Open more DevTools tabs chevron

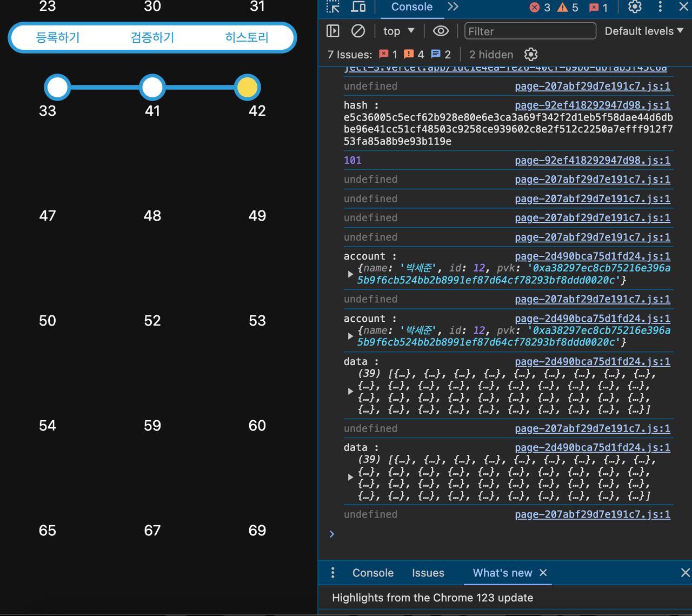(453, 6)
